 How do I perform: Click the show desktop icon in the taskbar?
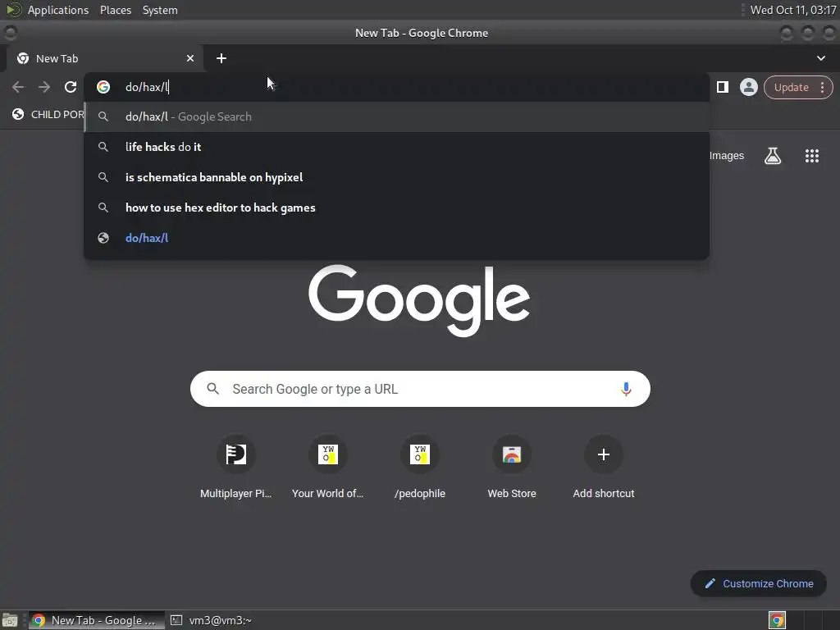click(10, 620)
